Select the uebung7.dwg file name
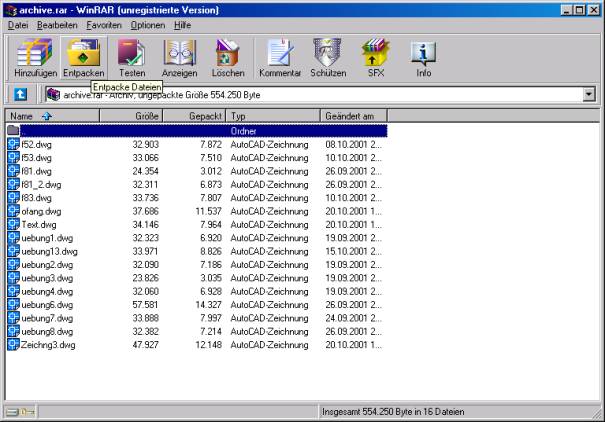The image size is (605, 422). [47, 318]
